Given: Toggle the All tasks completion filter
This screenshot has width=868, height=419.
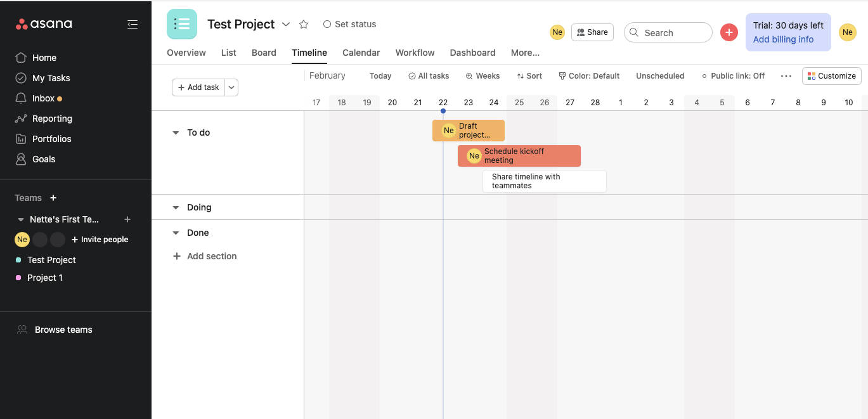Looking at the screenshot, I should pos(429,76).
